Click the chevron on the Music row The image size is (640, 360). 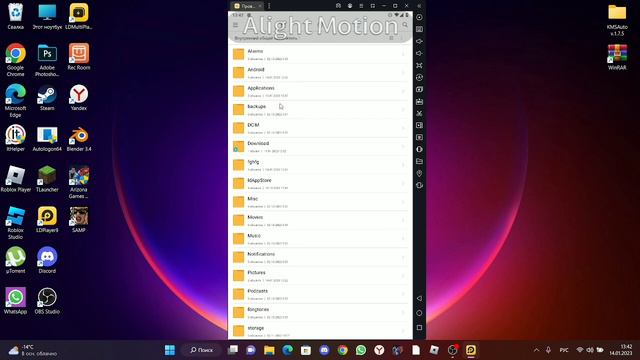[403, 239]
